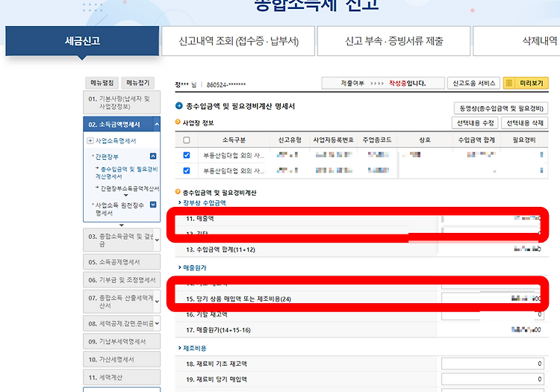Screen dimensions: 560x392
Task: Toggle the 제조비용 section arrow
Action: [180, 348]
